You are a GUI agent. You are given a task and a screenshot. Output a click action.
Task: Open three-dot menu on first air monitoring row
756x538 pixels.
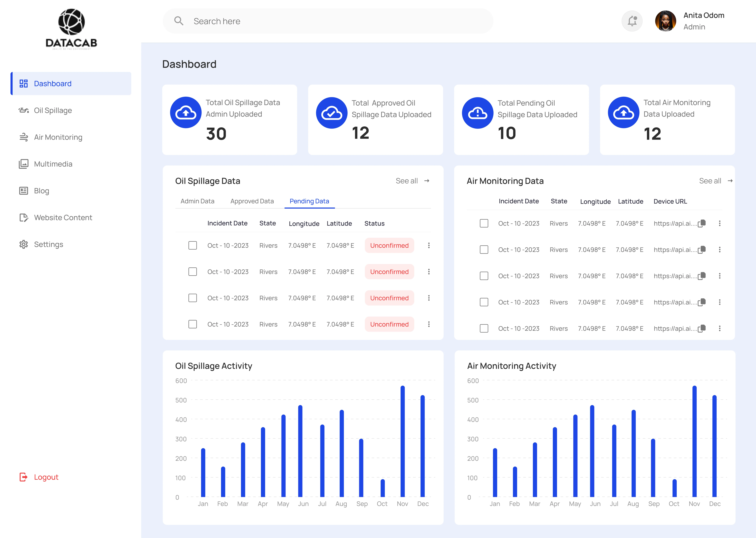tap(720, 223)
